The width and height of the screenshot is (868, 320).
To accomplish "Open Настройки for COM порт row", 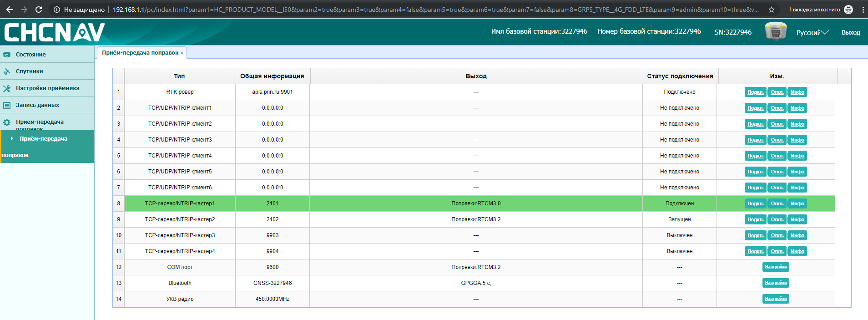I will (776, 267).
